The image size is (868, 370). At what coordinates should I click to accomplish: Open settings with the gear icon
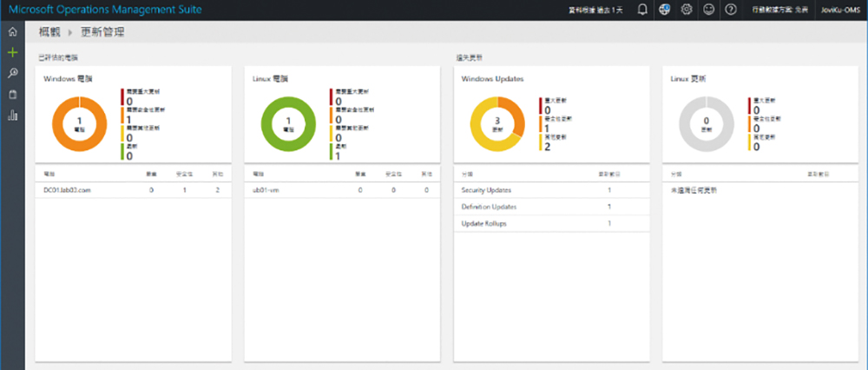[687, 10]
